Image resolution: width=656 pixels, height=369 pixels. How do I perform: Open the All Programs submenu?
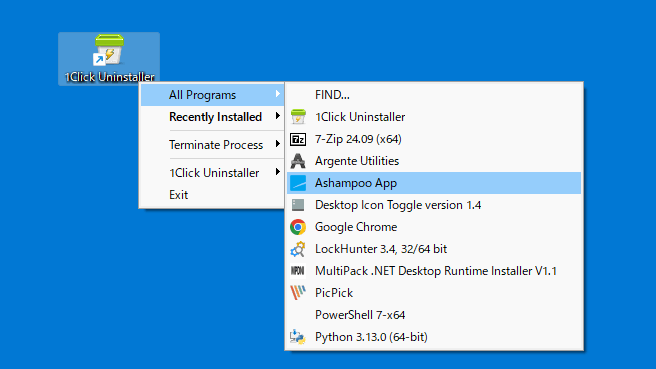(213, 95)
